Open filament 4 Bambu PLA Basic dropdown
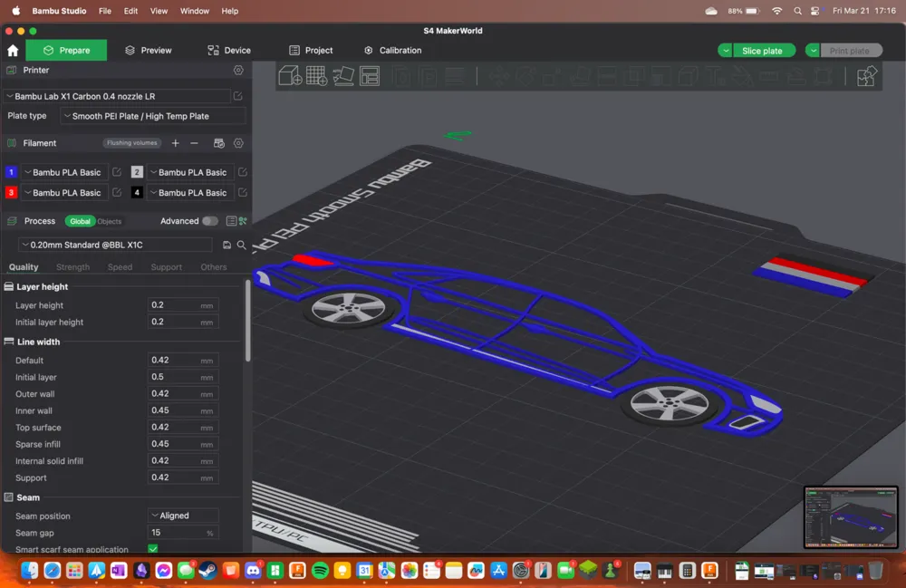 pos(190,192)
